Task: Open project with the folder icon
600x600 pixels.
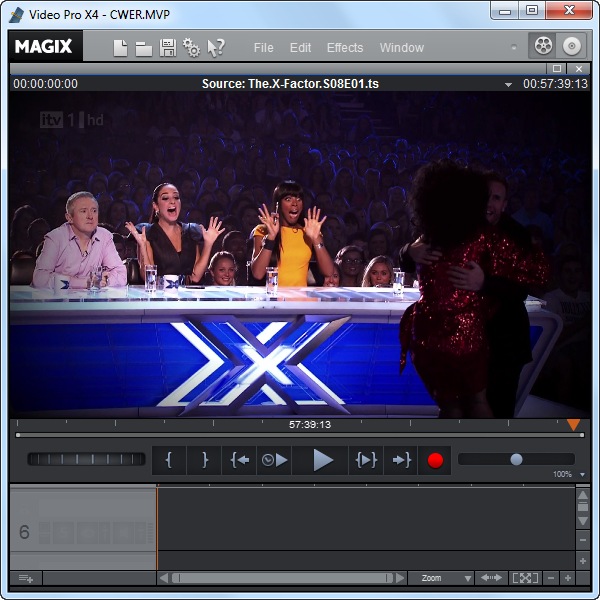Action: click(144, 49)
